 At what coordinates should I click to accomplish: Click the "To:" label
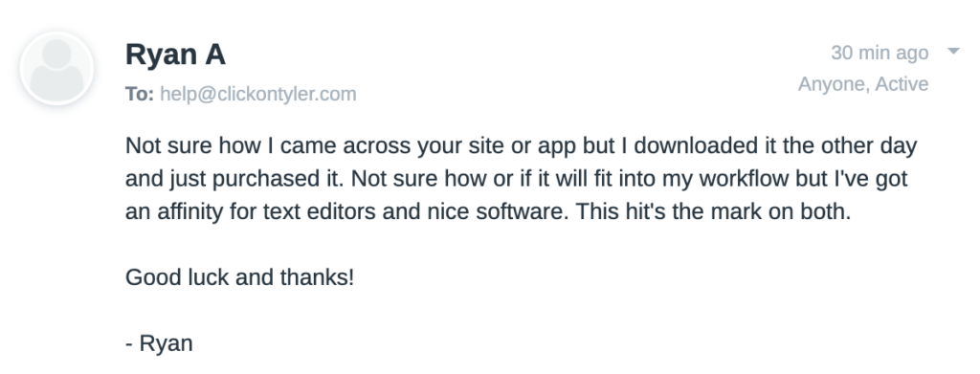(x=140, y=94)
